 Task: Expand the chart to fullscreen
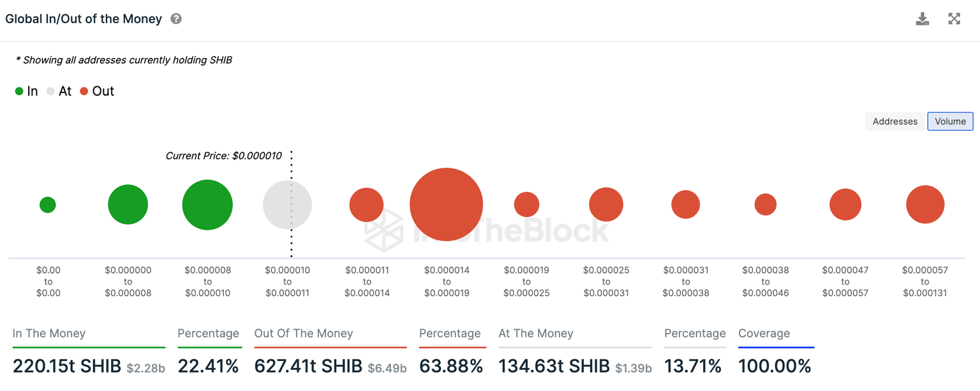point(954,18)
